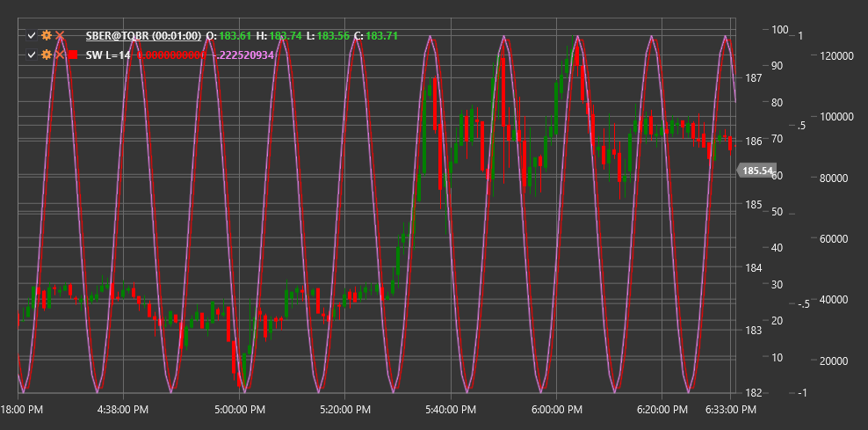Click the violet value -.222520934
Image resolution: width=868 pixels, height=430 pixels.
[243, 55]
